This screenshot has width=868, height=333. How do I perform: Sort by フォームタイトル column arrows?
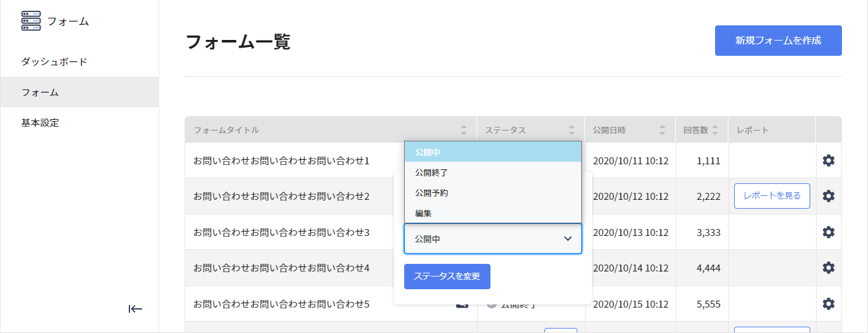(x=464, y=130)
